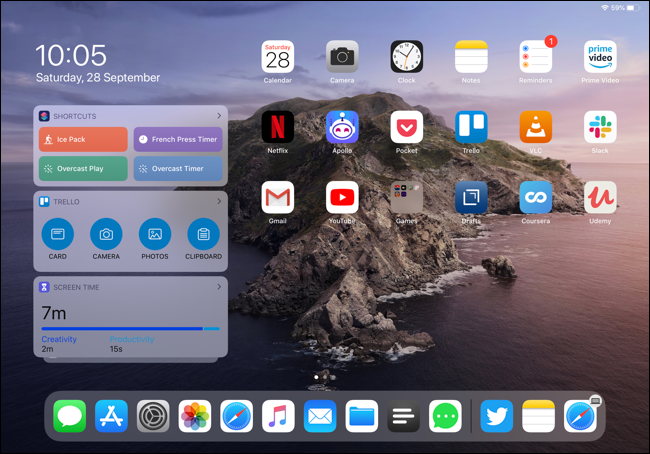Tap the 7m Screen Time total
Image resolution: width=650 pixels, height=454 pixels.
pos(54,313)
